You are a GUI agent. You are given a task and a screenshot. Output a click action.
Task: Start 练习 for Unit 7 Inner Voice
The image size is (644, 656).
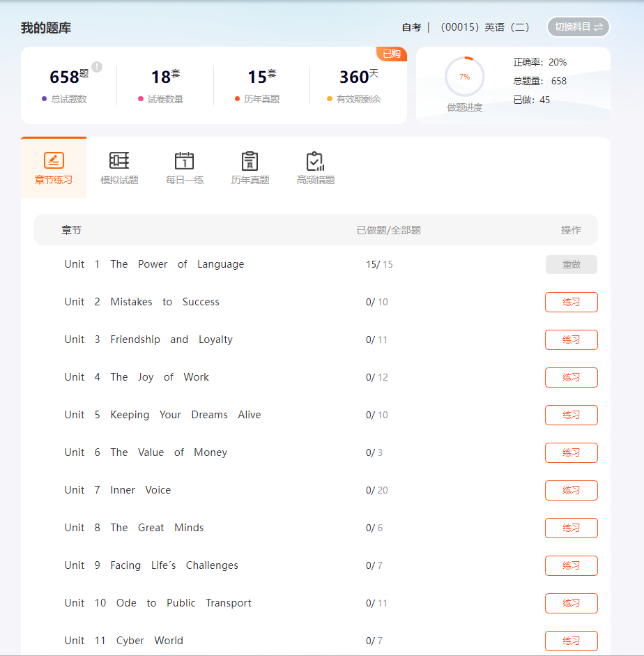pyautogui.click(x=571, y=491)
